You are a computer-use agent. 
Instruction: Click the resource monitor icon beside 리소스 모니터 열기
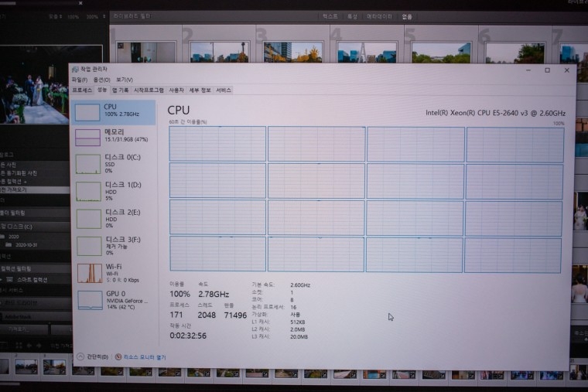[118, 356]
